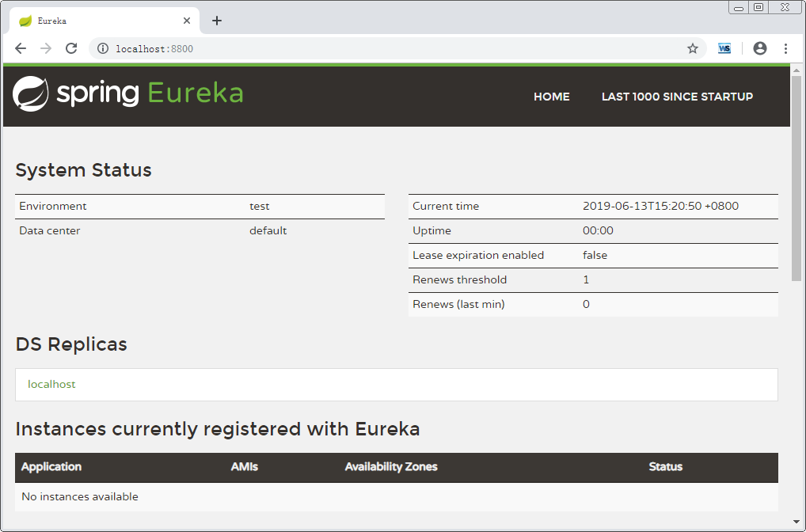Select the Environment value 'test'
This screenshot has width=806, height=532.
(259, 206)
